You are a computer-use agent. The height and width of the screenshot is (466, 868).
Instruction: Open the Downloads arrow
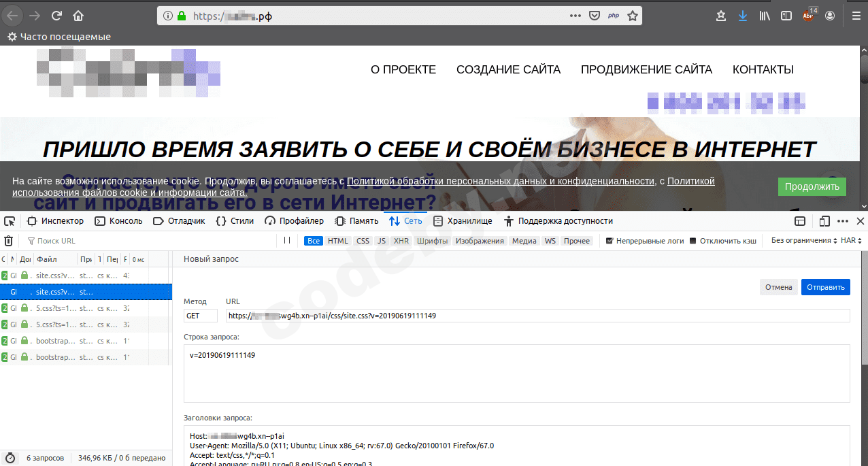coord(742,16)
